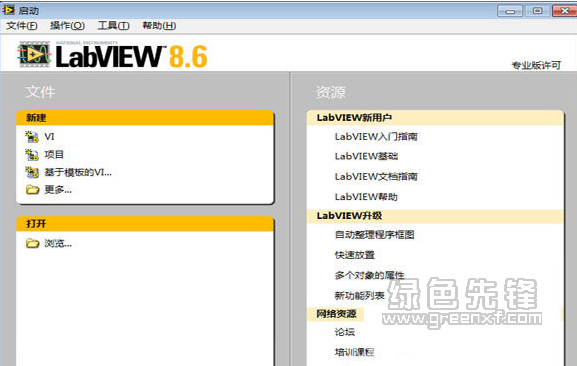Open LabVIEW帮助 resource
Screen dimensions: 577x366
click(x=366, y=197)
